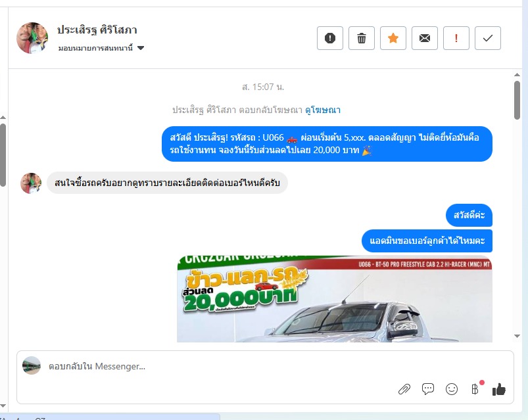The height and width of the screenshot is (420, 528).
Task: Open the BT-50 car promotion image
Action: [335, 299]
